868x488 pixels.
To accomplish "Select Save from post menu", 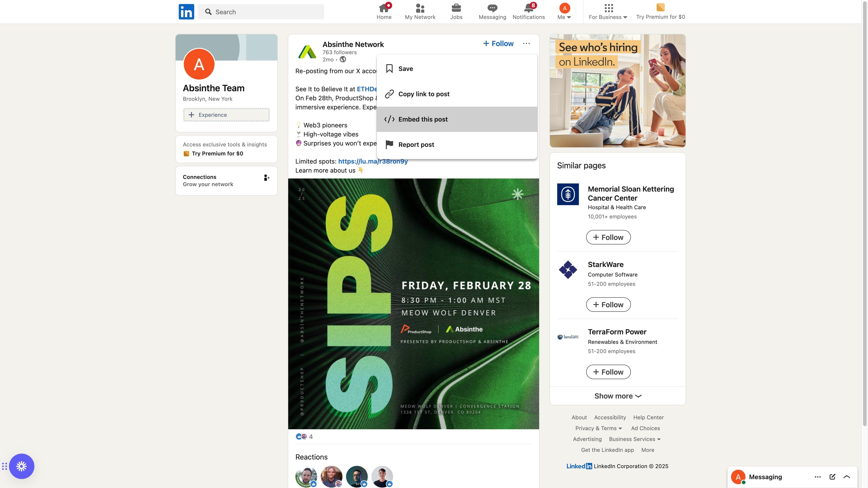I will pyautogui.click(x=457, y=69).
